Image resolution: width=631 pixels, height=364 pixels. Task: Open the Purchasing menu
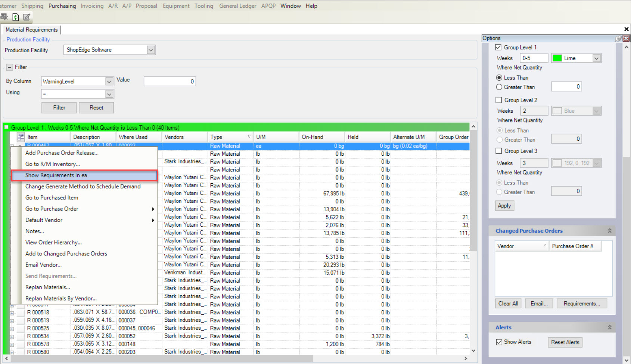click(62, 6)
